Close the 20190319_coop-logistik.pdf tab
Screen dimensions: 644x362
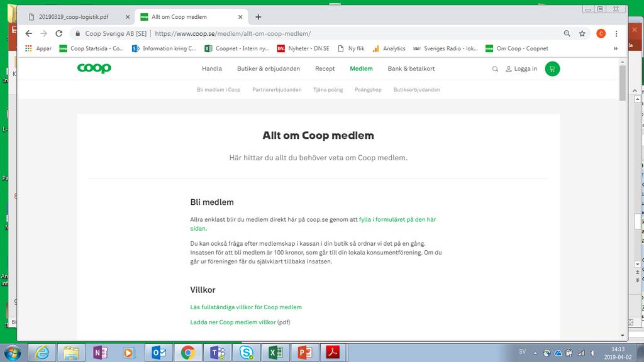[x=127, y=17]
